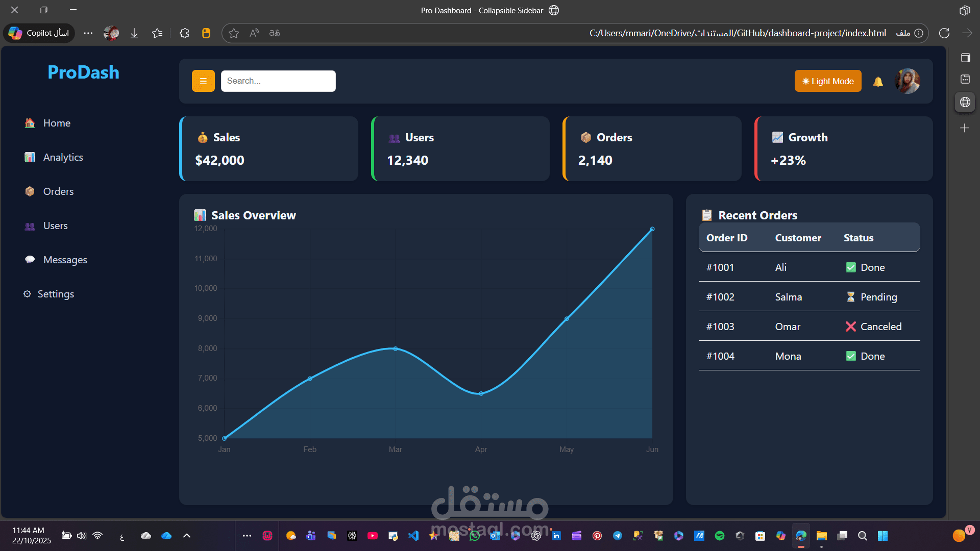Toggle Light Mode
This screenshot has height=551, width=980.
point(828,81)
